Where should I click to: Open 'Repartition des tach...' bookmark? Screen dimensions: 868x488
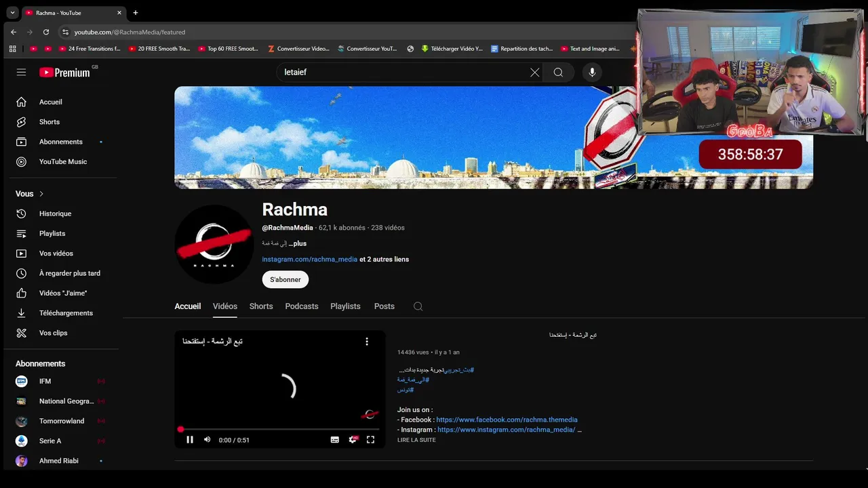click(x=521, y=49)
